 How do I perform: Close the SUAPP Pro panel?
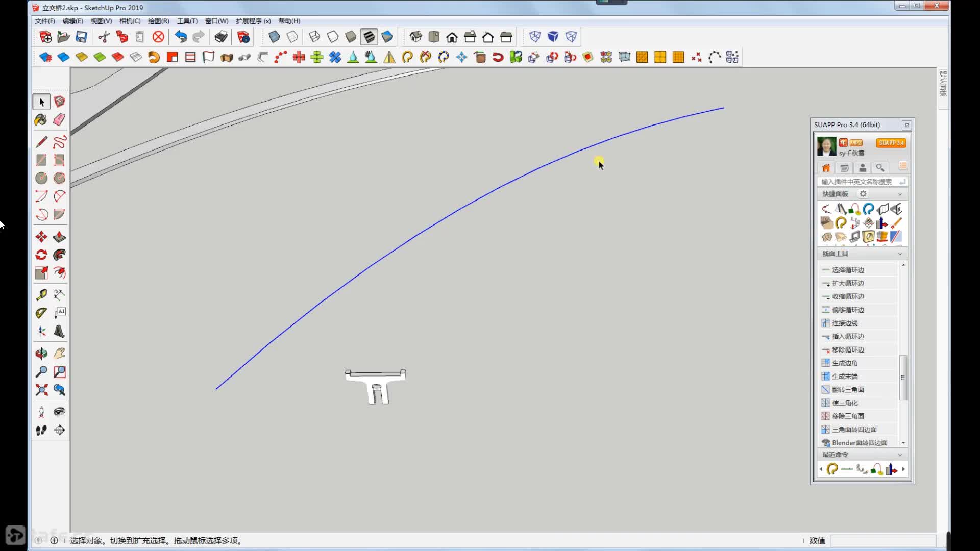[907, 125]
